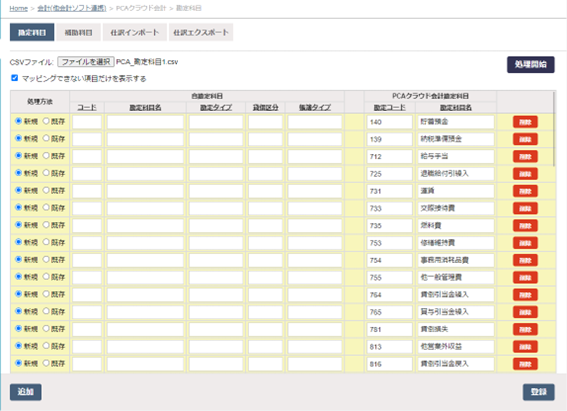567x411 pixels.
Task: Click own code field in code 139 row
Action: (x=87, y=139)
